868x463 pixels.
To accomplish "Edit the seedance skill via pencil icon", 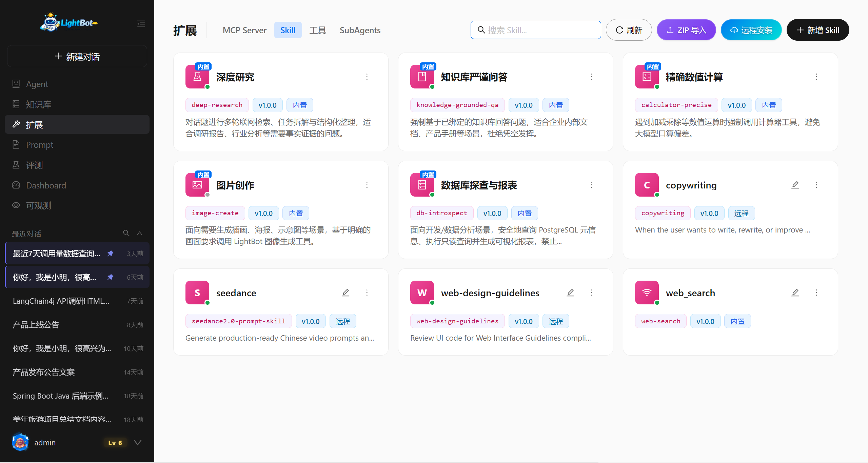I will click(x=346, y=293).
